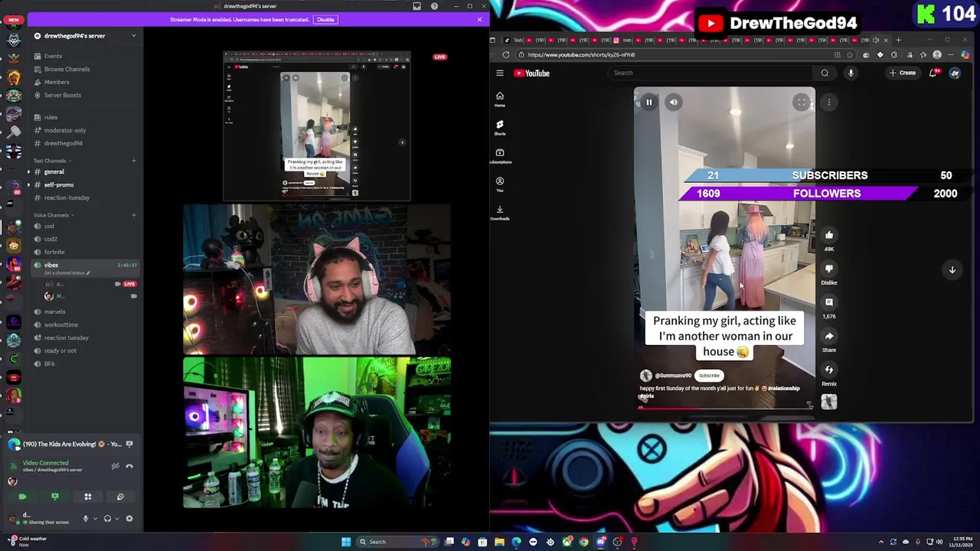Go to next Short with down arrow

pyautogui.click(x=952, y=269)
